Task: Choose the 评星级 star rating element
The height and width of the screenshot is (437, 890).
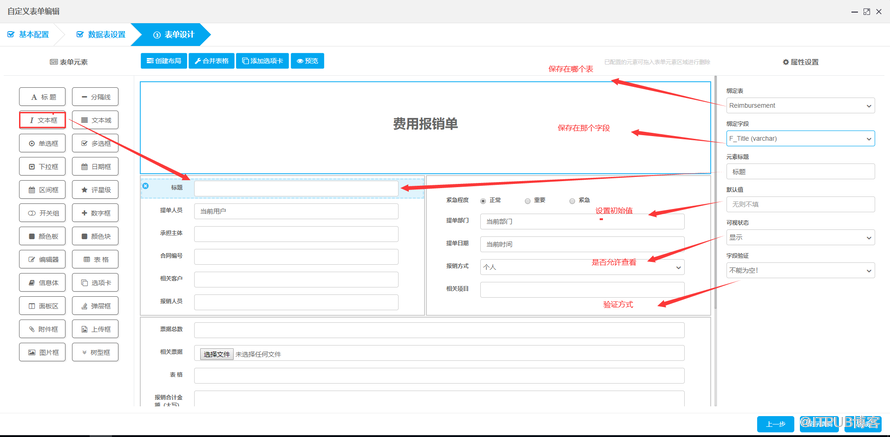Action: click(95, 190)
